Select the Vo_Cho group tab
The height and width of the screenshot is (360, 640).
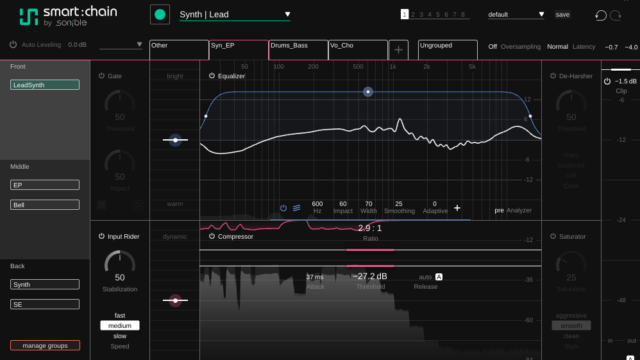pyautogui.click(x=358, y=50)
